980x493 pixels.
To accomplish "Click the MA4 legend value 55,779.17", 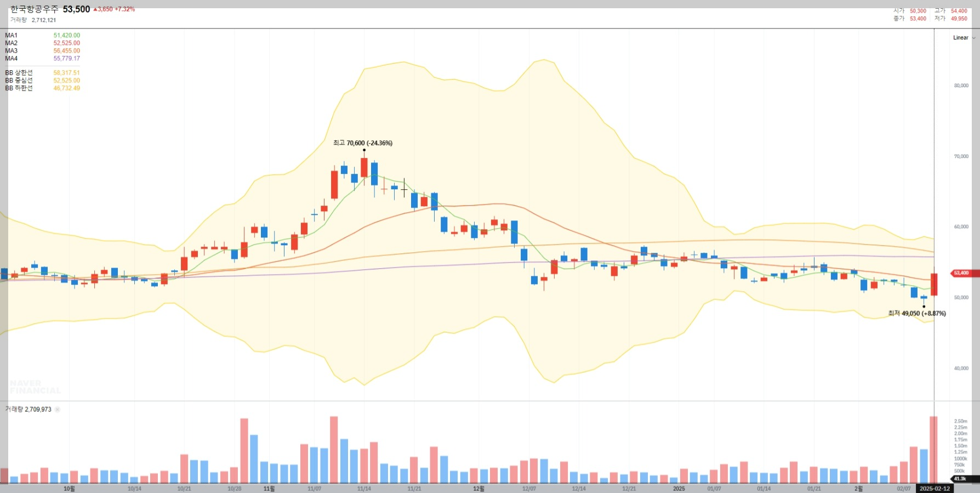I will [66, 59].
